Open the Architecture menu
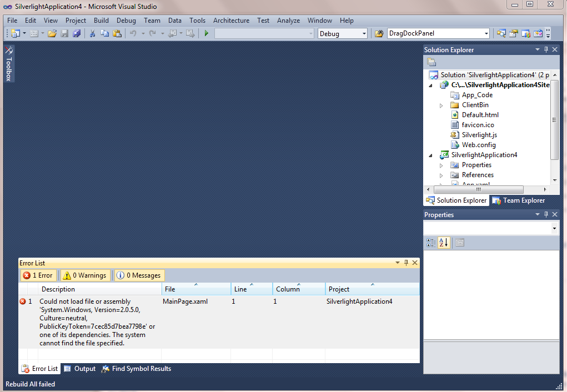 (x=231, y=21)
